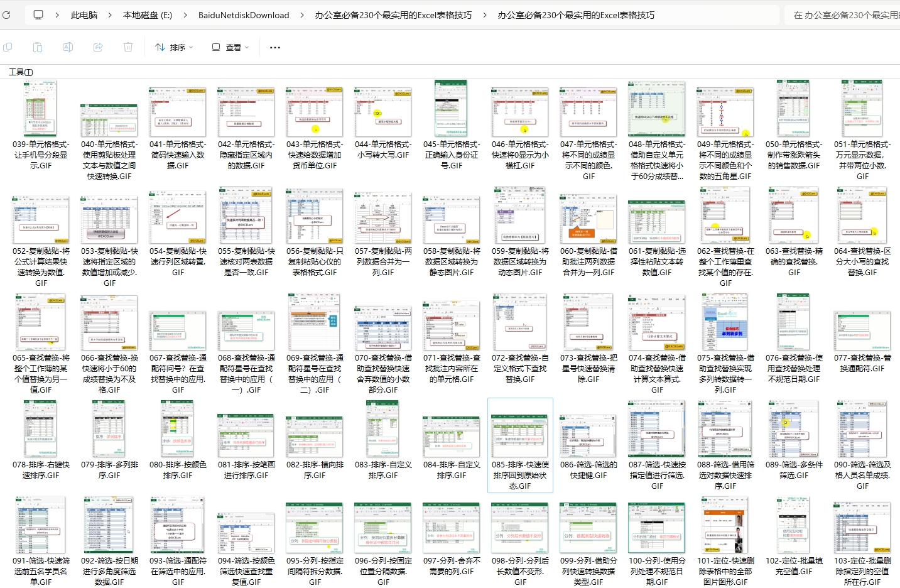Navigate to BaiduNetdiskDownload breadcrumb folder
This screenshot has width=900, height=588.
click(x=244, y=15)
